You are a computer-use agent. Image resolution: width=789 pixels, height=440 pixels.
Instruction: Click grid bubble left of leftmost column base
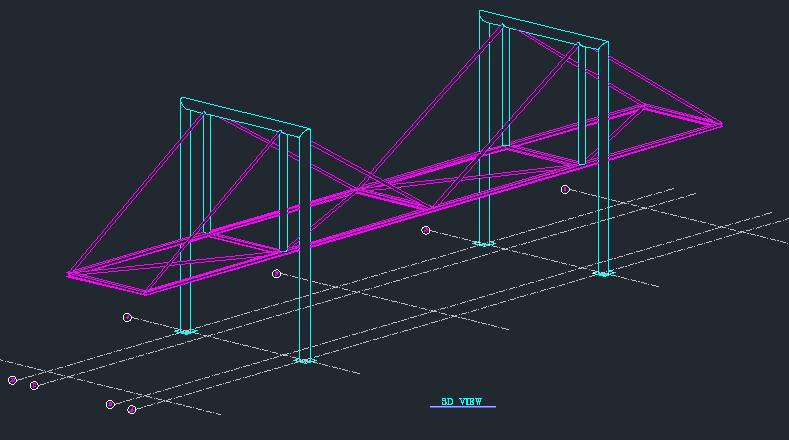[x=127, y=317]
